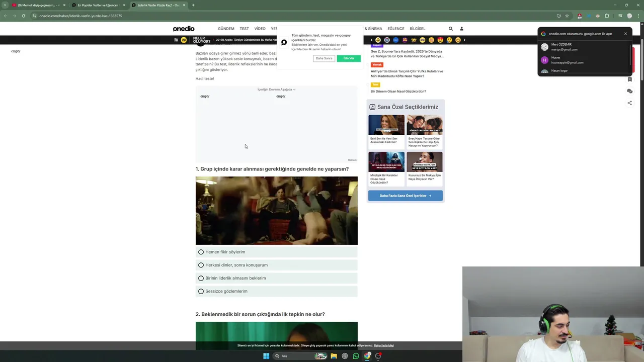Open 'Evet/Hayır Testine Göre' thumbnail

(425, 125)
